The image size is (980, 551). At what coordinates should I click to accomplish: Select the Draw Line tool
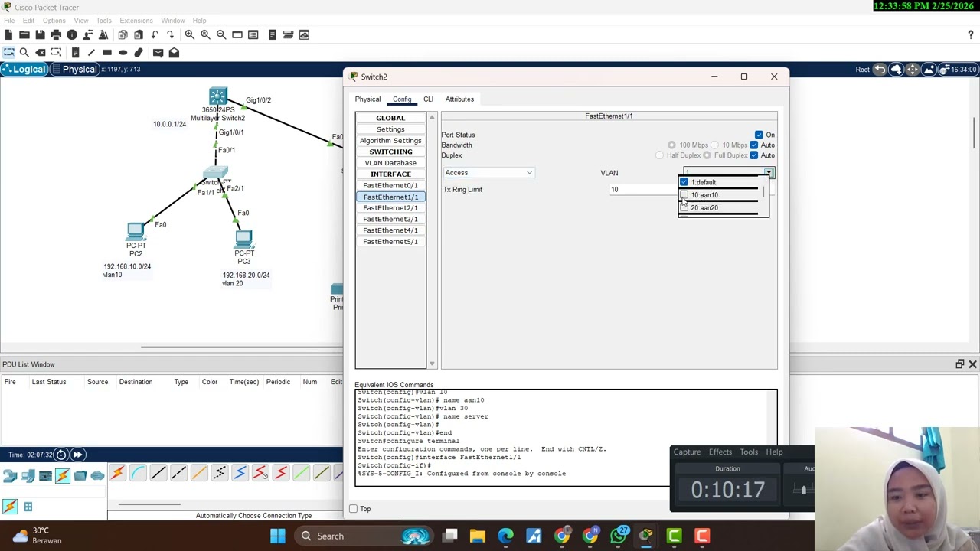pyautogui.click(x=91, y=52)
